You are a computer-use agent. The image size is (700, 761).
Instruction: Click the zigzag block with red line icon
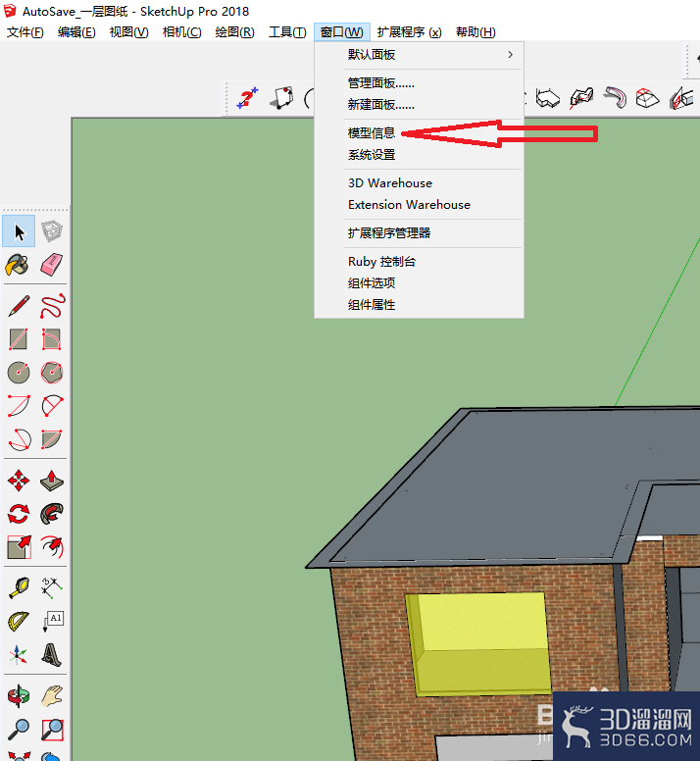tap(581, 97)
